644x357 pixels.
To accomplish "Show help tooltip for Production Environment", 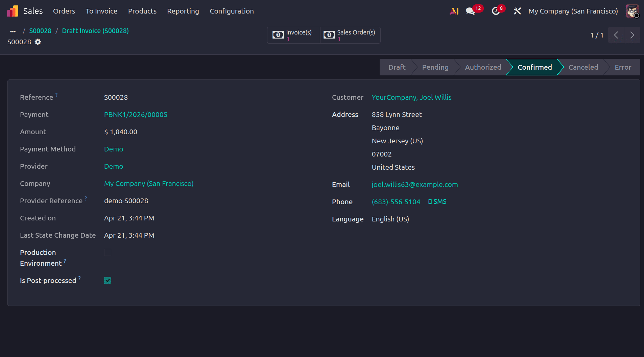I will click(65, 261).
